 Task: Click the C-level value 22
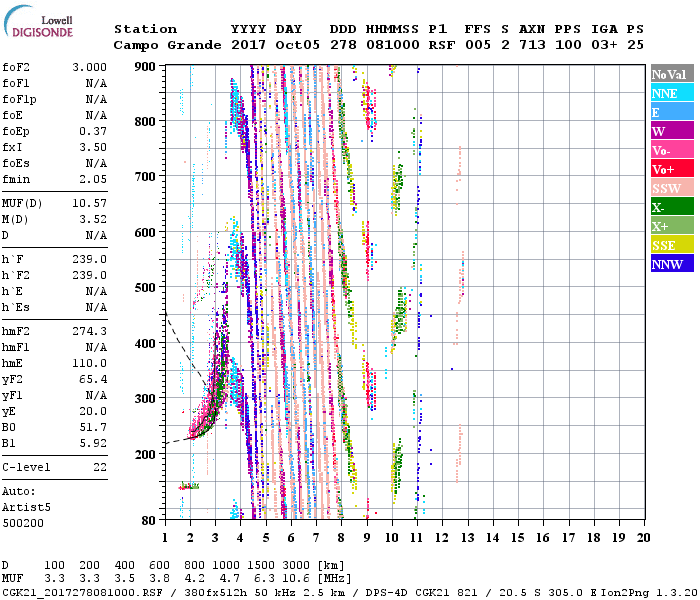[x=100, y=467]
